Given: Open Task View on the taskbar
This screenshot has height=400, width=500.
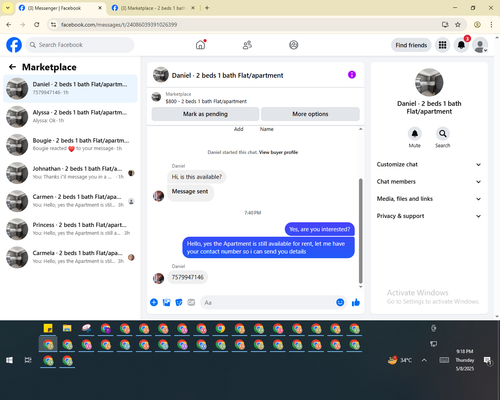Looking at the screenshot, I should 28,360.
